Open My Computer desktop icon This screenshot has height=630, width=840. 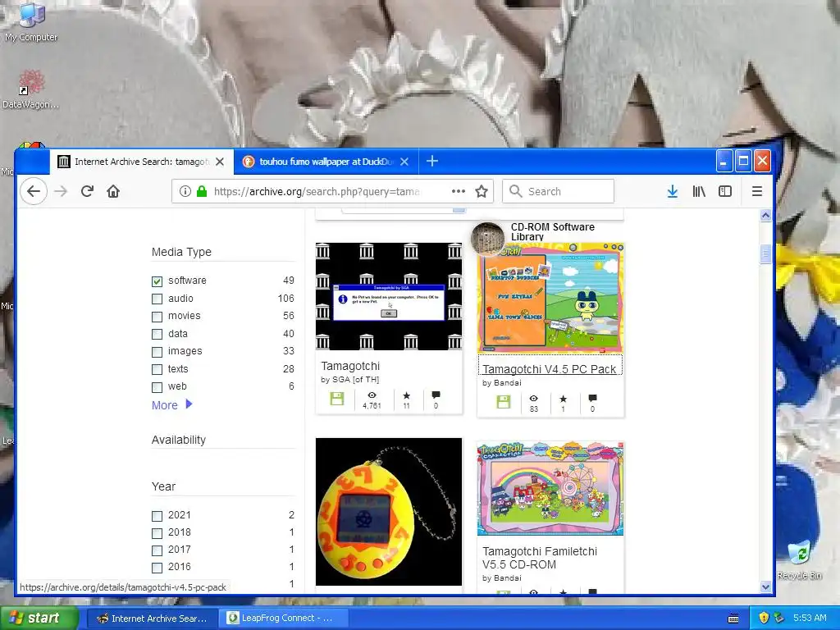pos(31,22)
